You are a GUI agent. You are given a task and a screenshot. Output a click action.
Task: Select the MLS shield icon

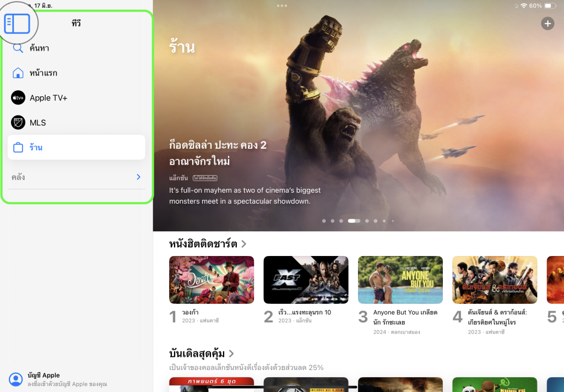18,122
